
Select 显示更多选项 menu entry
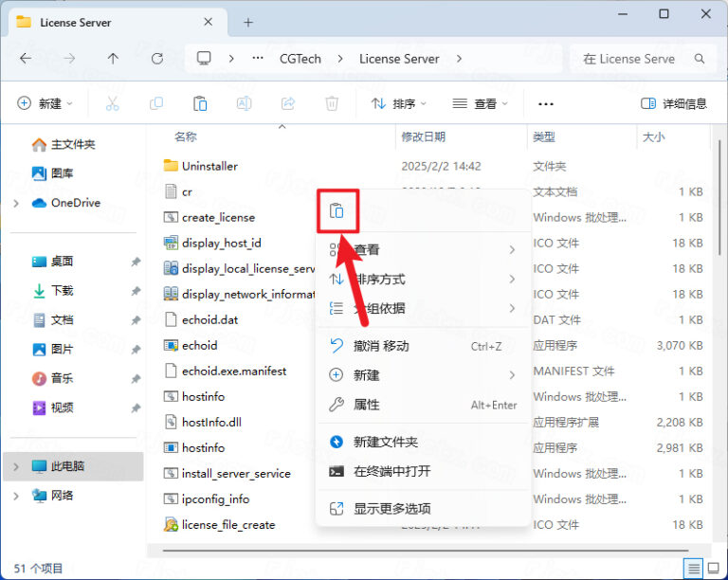tap(391, 508)
